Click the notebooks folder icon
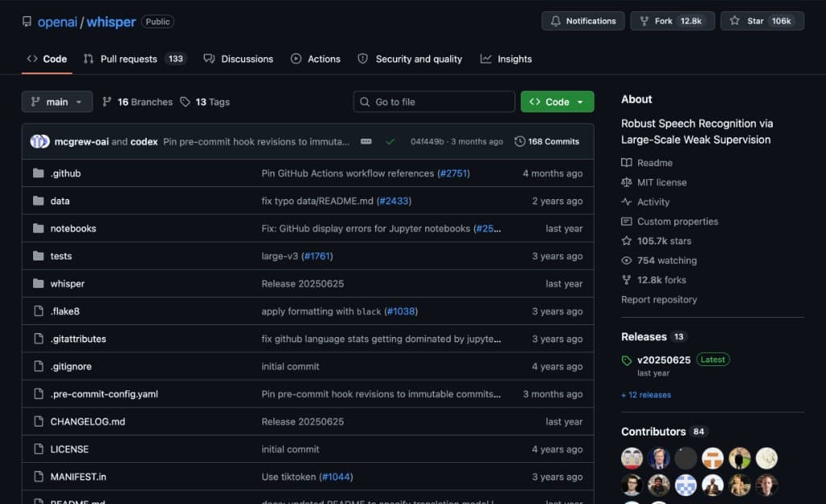Viewport: 826px width, 504px height. [x=39, y=228]
